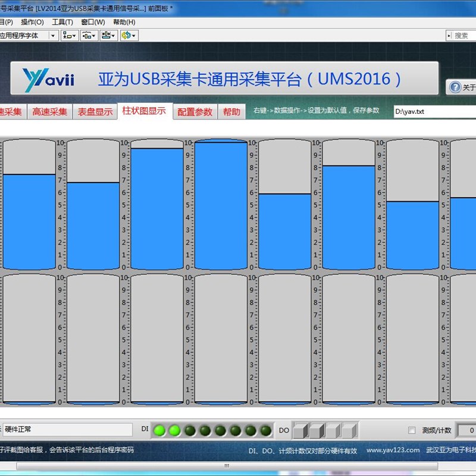This screenshot has width=476, height=476.
Task: Click the sixth DI indicator LED
Action: point(236,430)
